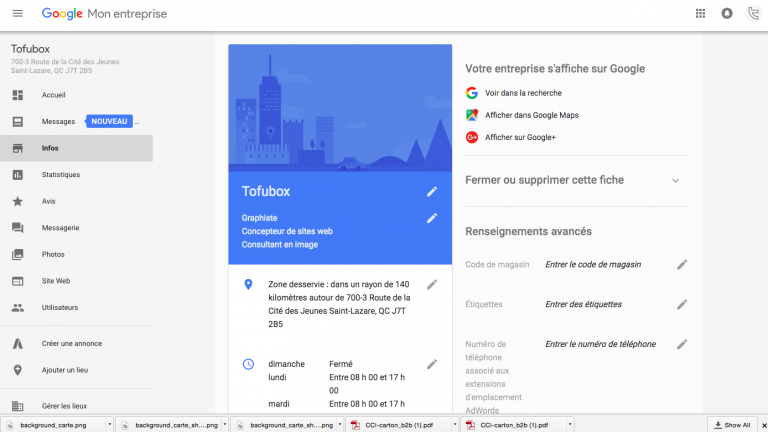
Task: Click the Site Web sidebar label
Action: click(x=56, y=281)
